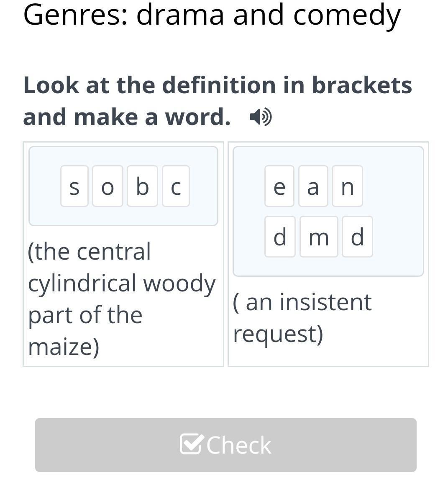
Task: Click the checkmark icon on the Check button
Action: click(192, 444)
